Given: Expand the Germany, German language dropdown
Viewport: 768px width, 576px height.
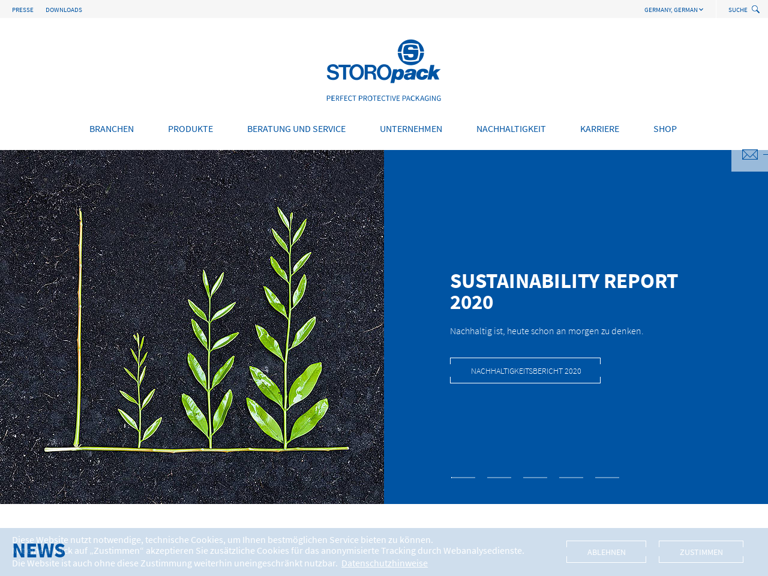Looking at the screenshot, I should tap(673, 10).
